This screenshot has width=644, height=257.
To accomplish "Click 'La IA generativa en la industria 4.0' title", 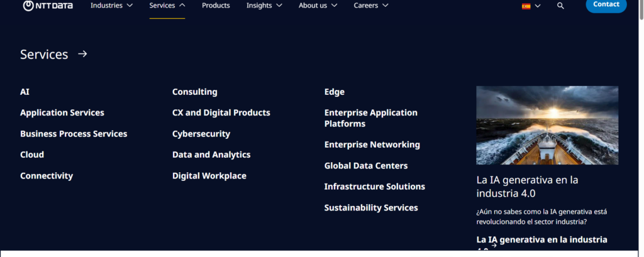I will coord(528,187).
